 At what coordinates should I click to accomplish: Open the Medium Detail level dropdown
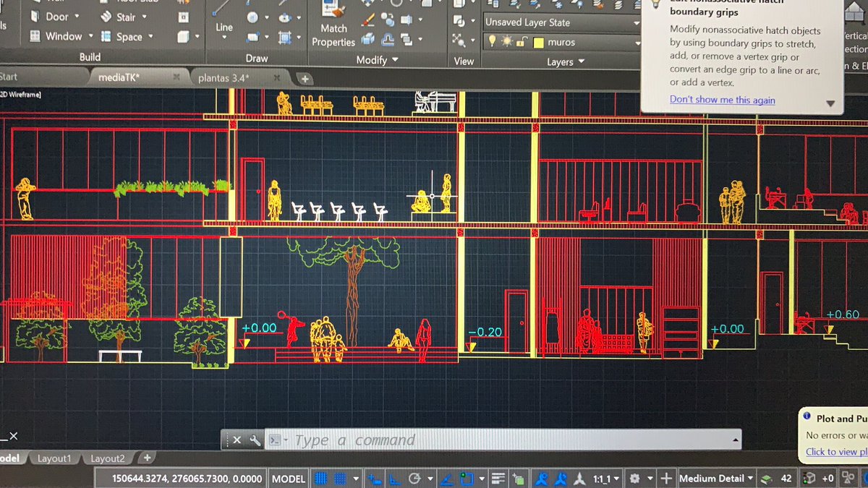point(716,479)
